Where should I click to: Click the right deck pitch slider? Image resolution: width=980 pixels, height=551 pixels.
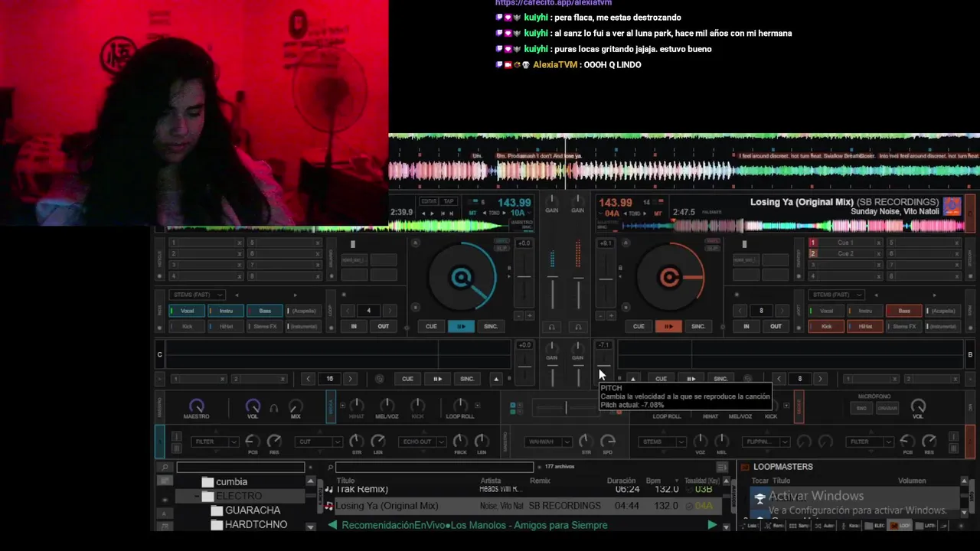coord(606,279)
